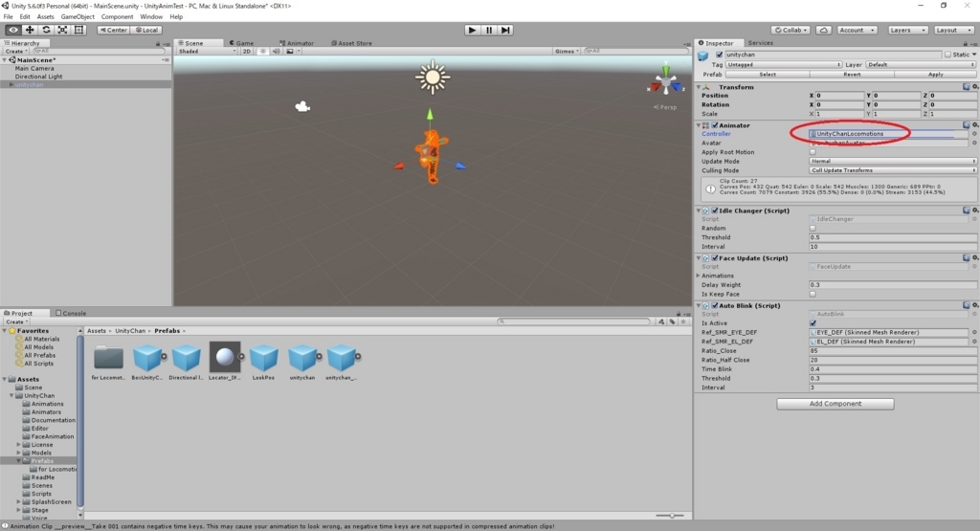The width and height of the screenshot is (980, 531).
Task: Click the prefab Revert button
Action: pyautogui.click(x=851, y=75)
